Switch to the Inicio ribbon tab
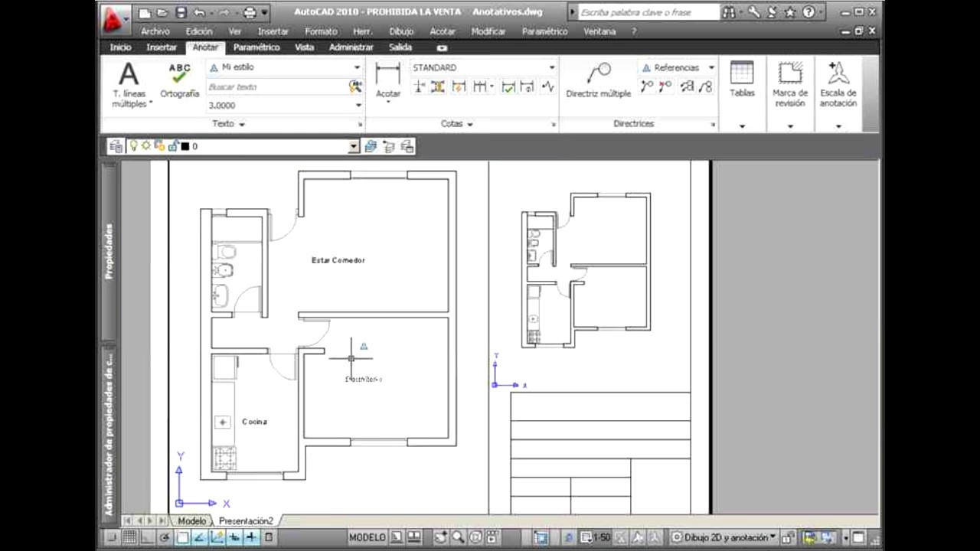The image size is (980, 551). click(120, 47)
